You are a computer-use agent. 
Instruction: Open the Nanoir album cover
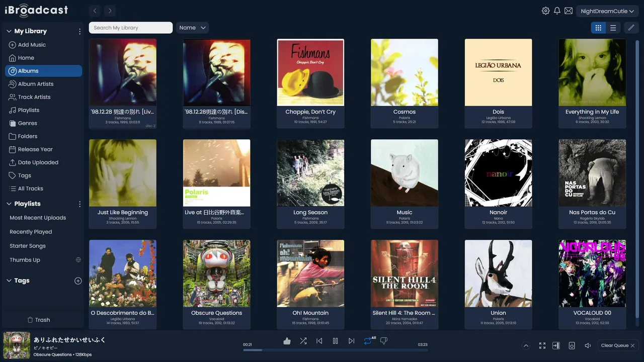(499, 173)
